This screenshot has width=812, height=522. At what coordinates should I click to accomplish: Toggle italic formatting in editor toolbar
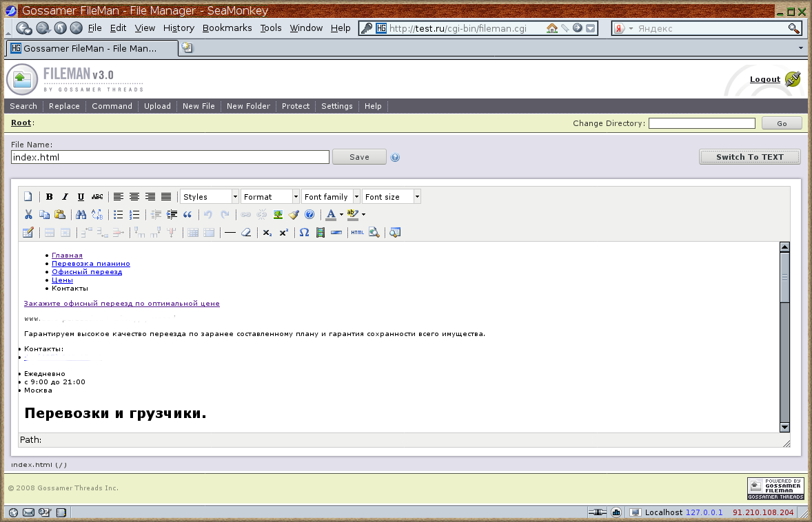point(65,197)
